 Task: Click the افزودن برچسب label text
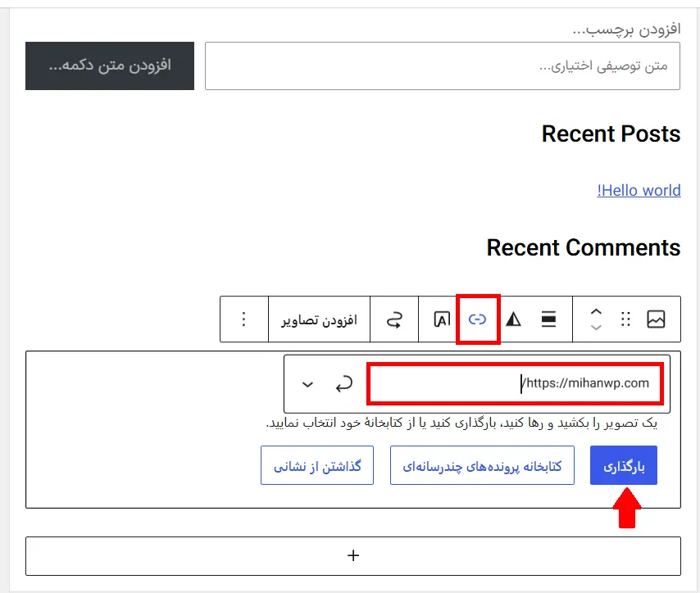point(626,29)
